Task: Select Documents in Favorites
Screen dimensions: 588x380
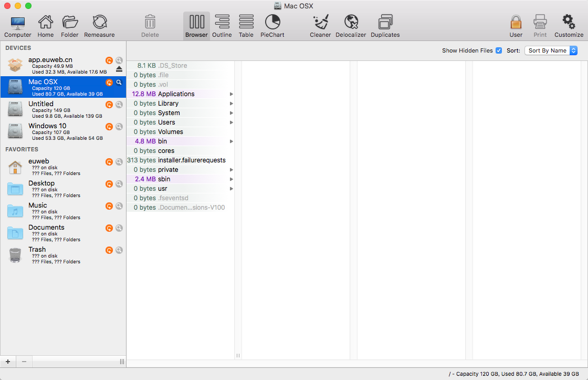Action: click(x=63, y=233)
